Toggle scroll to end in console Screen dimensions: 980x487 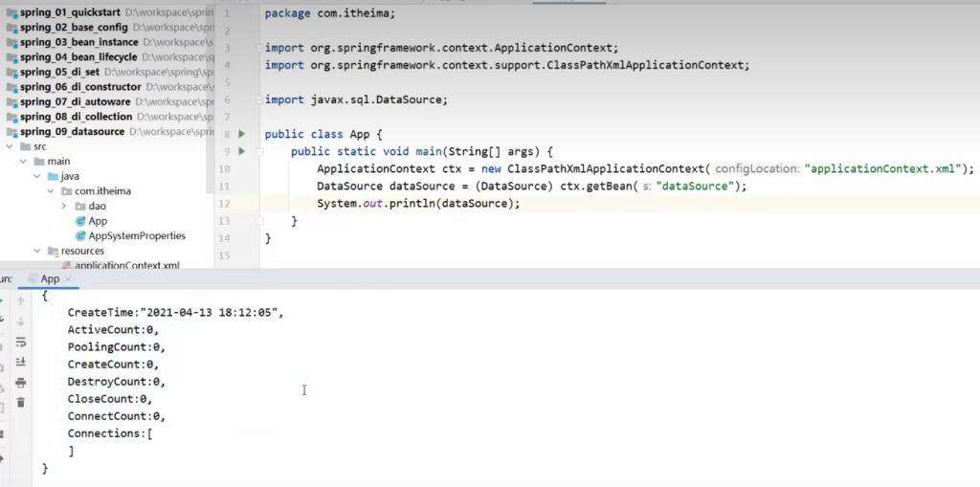[20, 362]
